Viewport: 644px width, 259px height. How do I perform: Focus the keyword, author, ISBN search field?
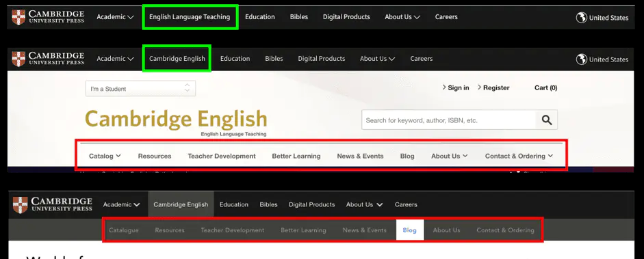click(x=448, y=120)
